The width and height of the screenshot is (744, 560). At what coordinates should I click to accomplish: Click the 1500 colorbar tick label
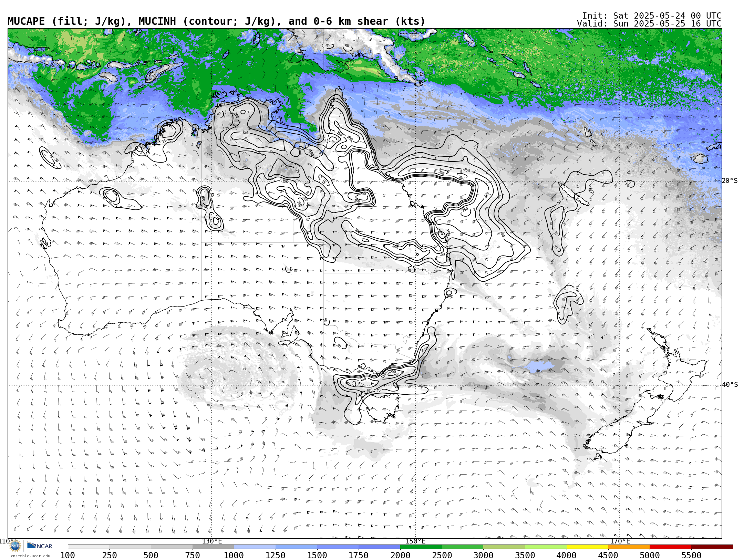tap(317, 556)
